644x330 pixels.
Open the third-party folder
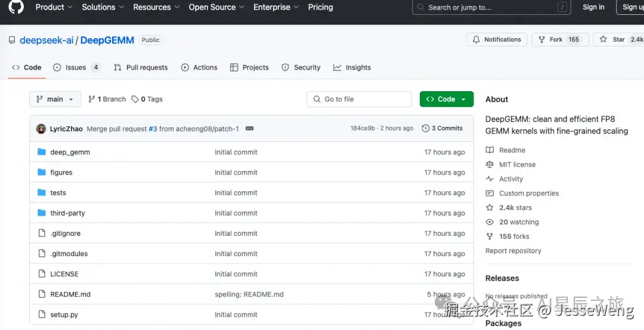(x=67, y=213)
